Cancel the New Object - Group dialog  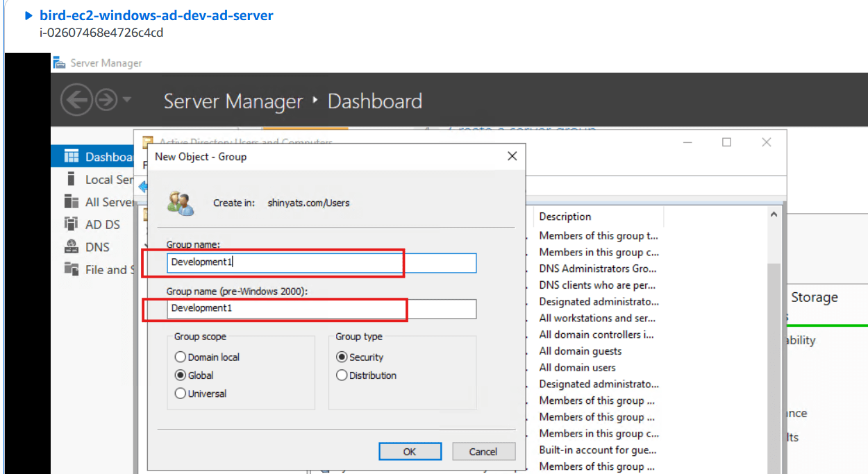pyautogui.click(x=483, y=451)
